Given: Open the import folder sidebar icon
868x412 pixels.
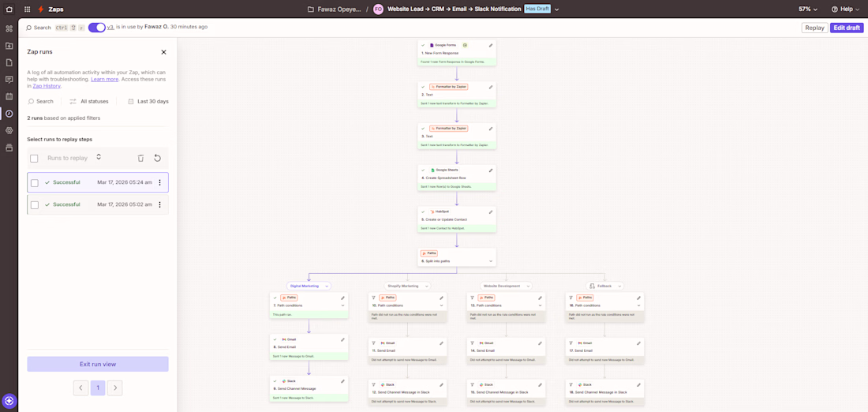Looking at the screenshot, I should [9, 46].
